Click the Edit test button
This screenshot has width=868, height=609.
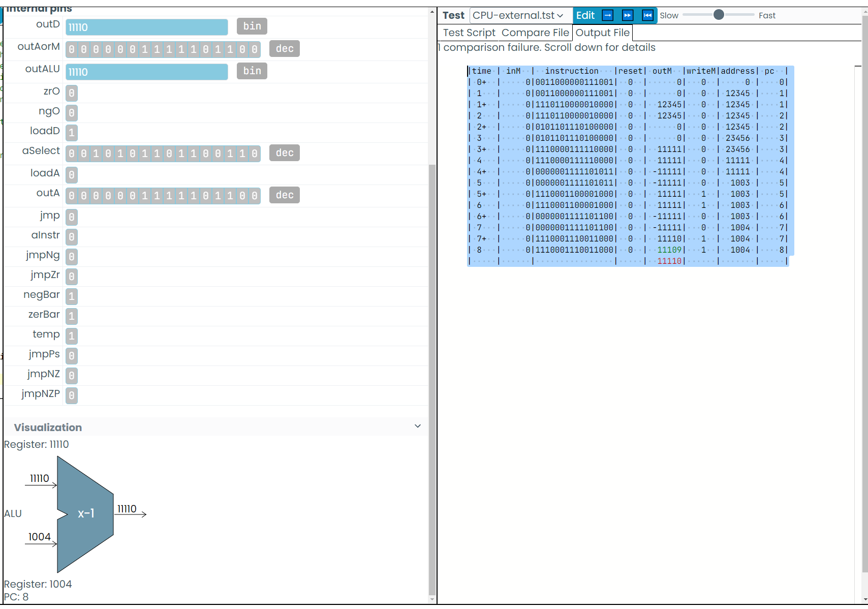[585, 15]
